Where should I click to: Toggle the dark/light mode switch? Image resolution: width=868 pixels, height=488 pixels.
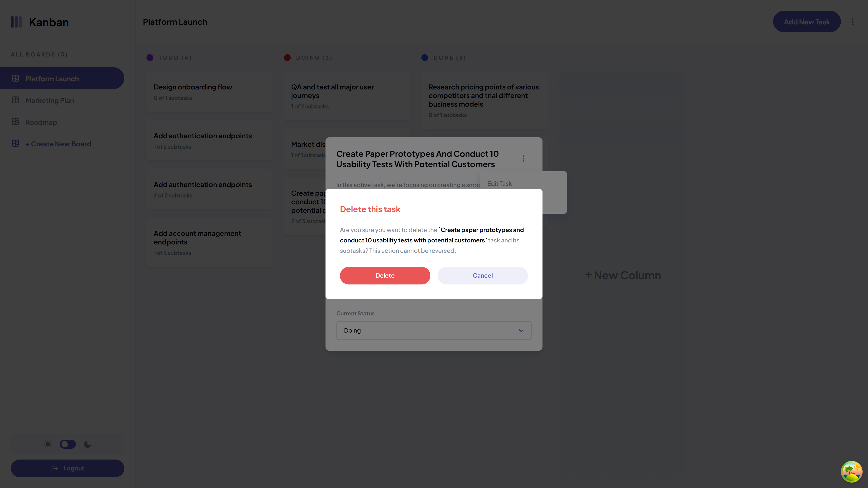(x=67, y=444)
